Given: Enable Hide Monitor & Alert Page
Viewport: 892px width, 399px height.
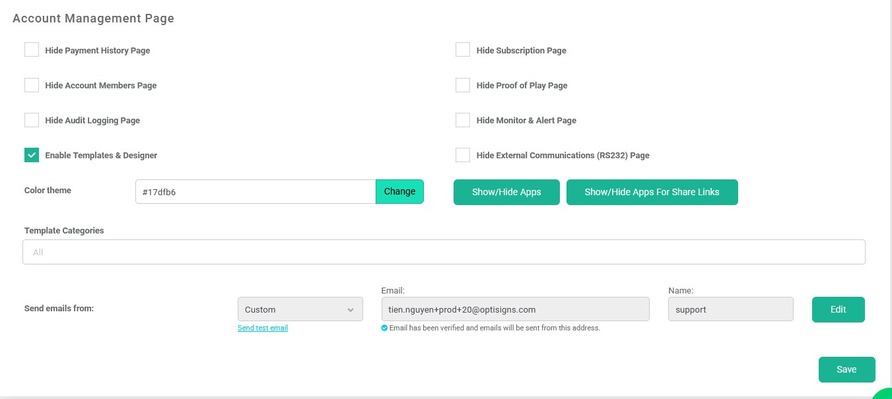Looking at the screenshot, I should coord(462,120).
